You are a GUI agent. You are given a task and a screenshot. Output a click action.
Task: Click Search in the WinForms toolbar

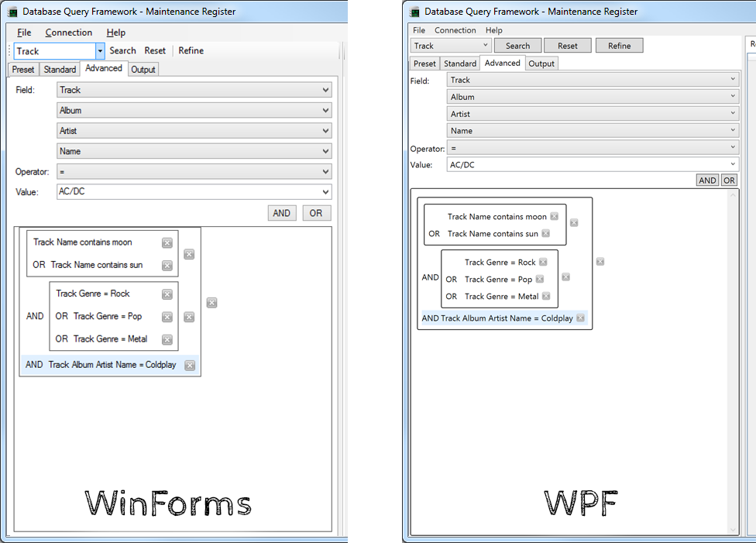(122, 50)
